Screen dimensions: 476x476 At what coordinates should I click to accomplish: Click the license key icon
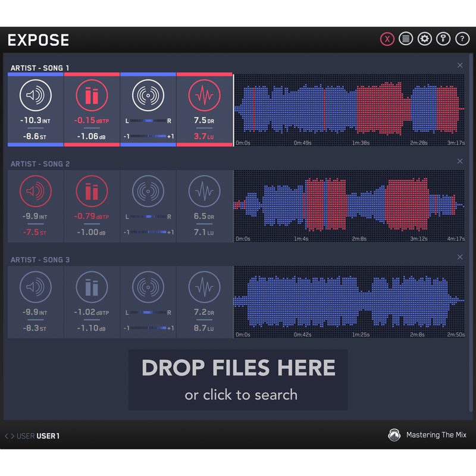443,39
